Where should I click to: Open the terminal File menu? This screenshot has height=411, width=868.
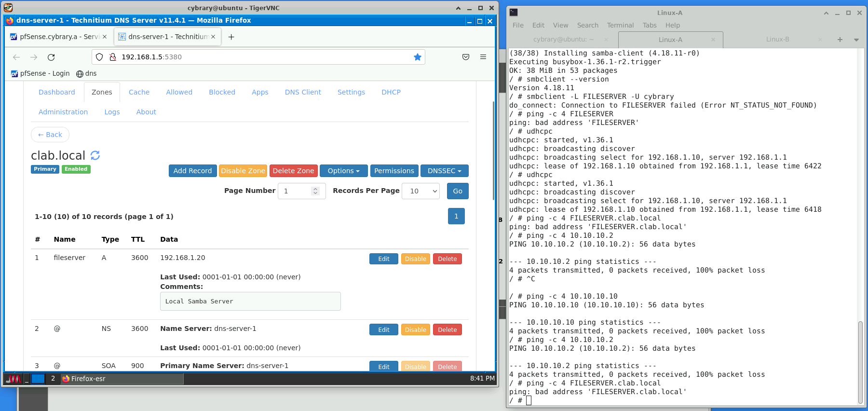[x=518, y=25]
